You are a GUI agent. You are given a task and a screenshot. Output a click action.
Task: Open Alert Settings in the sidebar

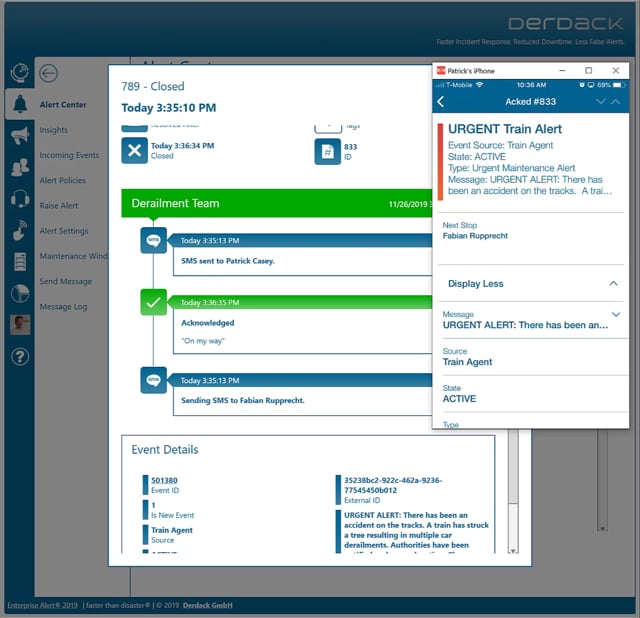point(64,231)
